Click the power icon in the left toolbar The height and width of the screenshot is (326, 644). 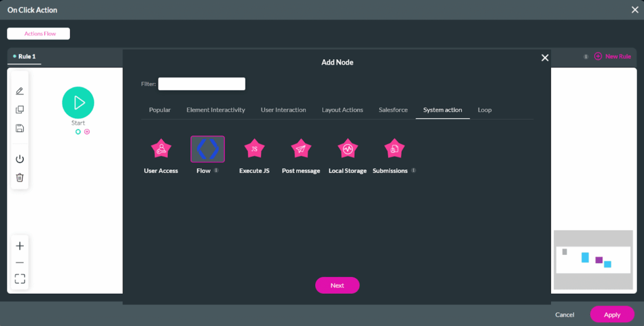(x=19, y=159)
